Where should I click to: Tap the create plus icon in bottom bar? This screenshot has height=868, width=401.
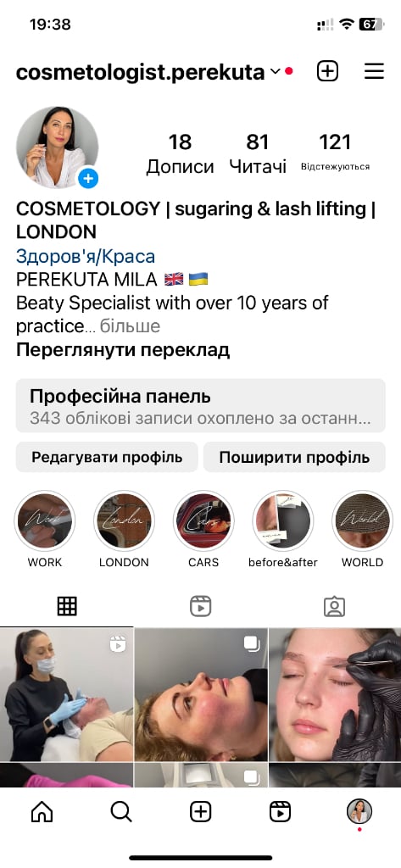(x=200, y=812)
